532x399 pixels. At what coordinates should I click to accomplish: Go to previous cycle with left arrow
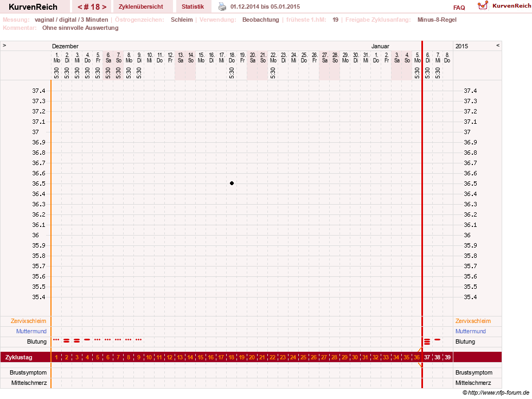click(80, 7)
